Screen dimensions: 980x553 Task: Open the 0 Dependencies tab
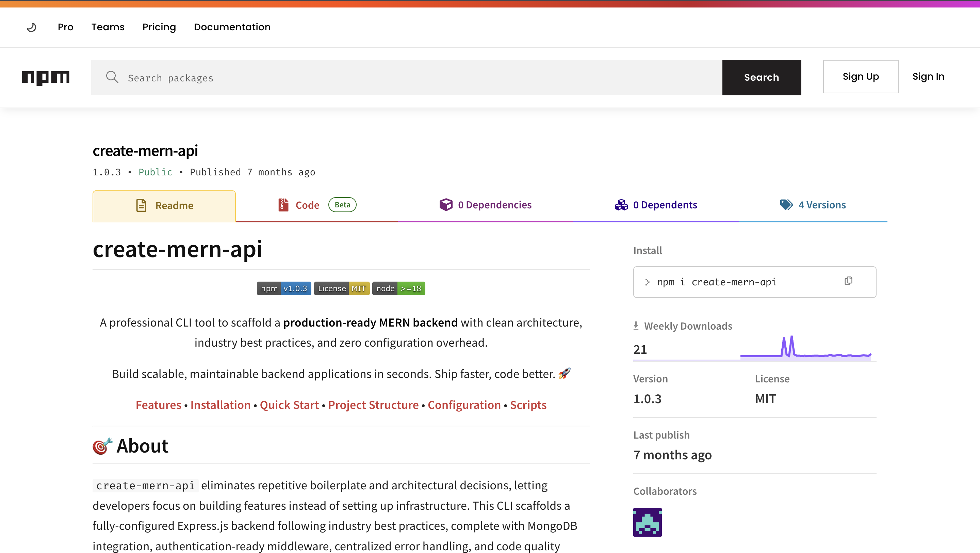(x=486, y=205)
